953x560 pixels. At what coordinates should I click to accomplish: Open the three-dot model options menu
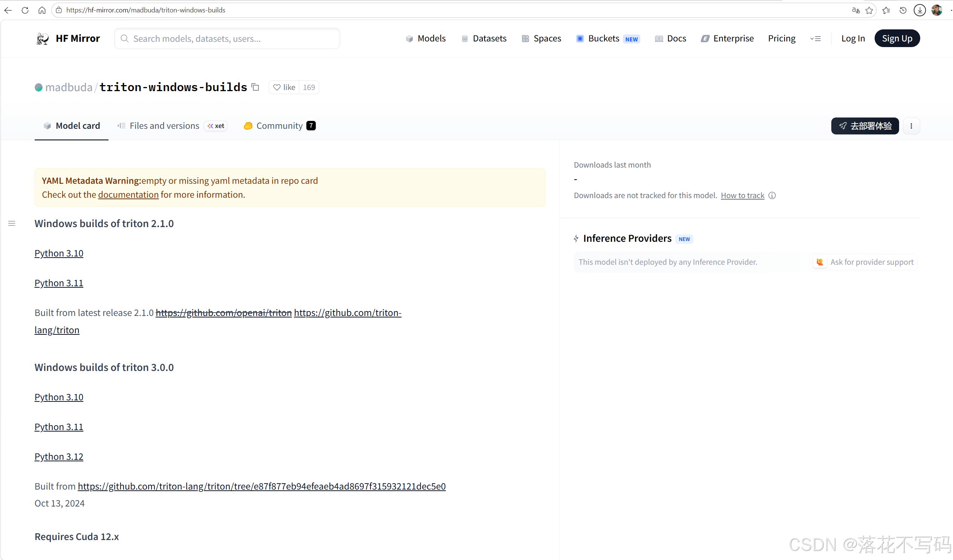(911, 126)
